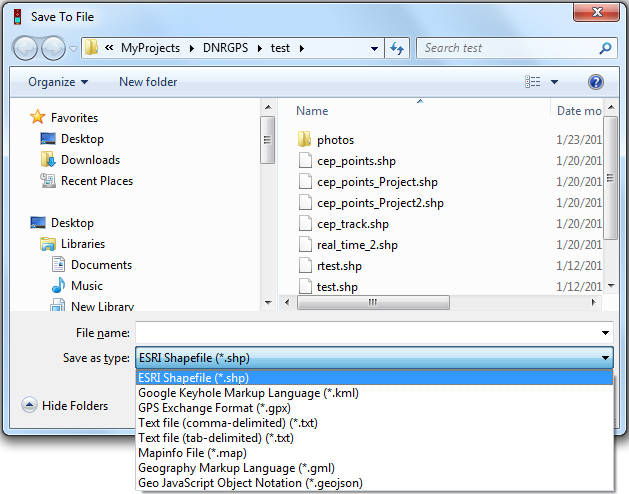The width and height of the screenshot is (629, 494).
Task: Click New folder
Action: coord(148,82)
